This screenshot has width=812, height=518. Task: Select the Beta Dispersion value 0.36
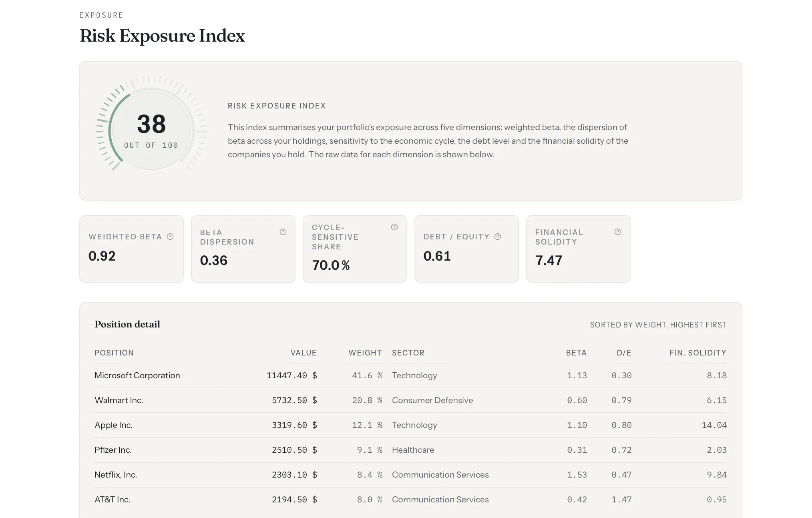[x=214, y=261]
